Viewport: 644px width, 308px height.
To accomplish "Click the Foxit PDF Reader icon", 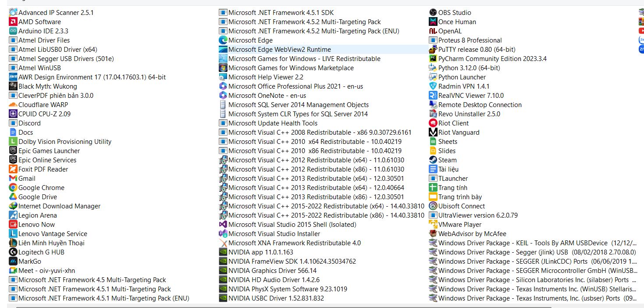I will (x=13, y=169).
